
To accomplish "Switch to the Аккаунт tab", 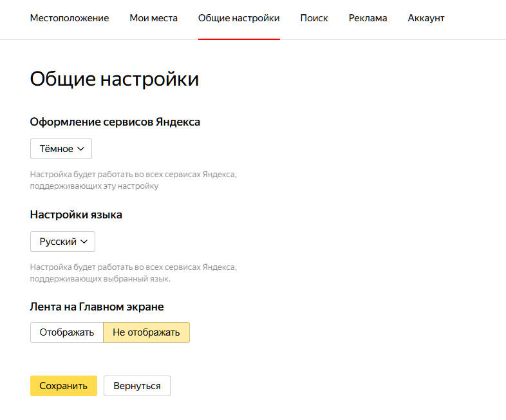I will click(x=426, y=18).
